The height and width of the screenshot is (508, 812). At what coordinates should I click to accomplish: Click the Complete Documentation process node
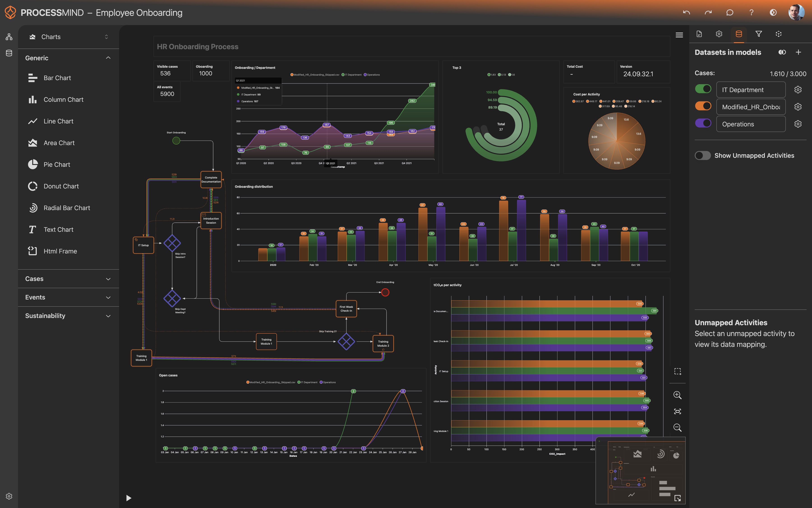[211, 179]
